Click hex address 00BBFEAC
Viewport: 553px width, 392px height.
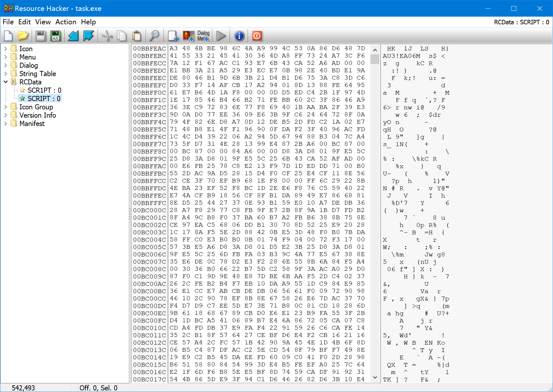point(150,49)
